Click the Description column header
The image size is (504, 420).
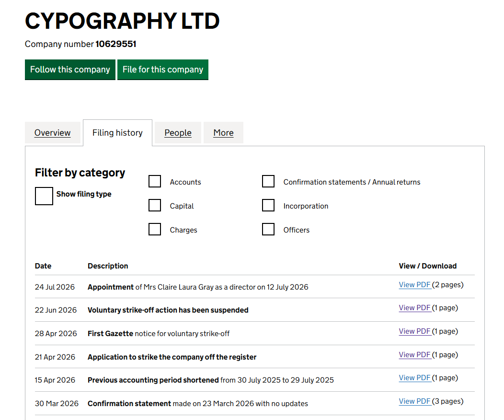pyautogui.click(x=108, y=266)
